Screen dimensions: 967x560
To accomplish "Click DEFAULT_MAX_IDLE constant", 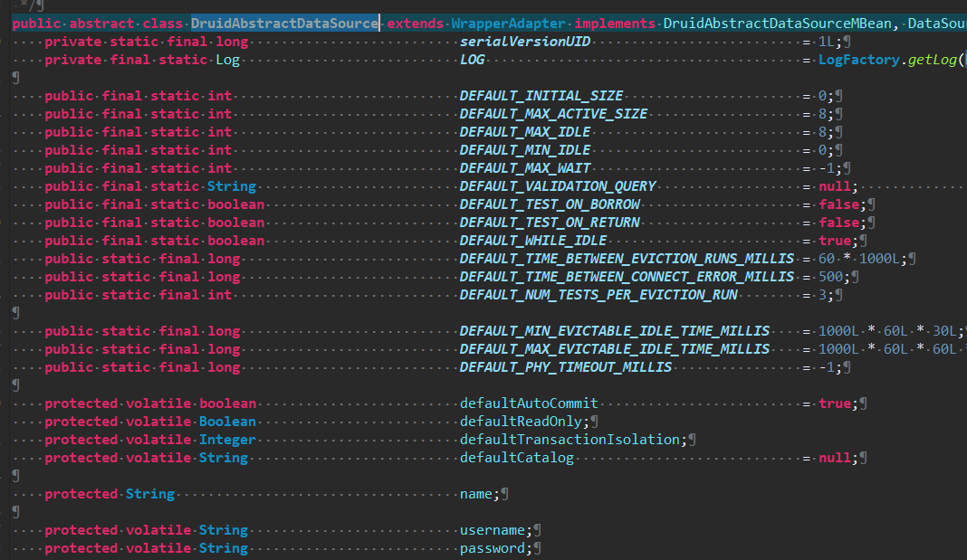I will tap(525, 132).
